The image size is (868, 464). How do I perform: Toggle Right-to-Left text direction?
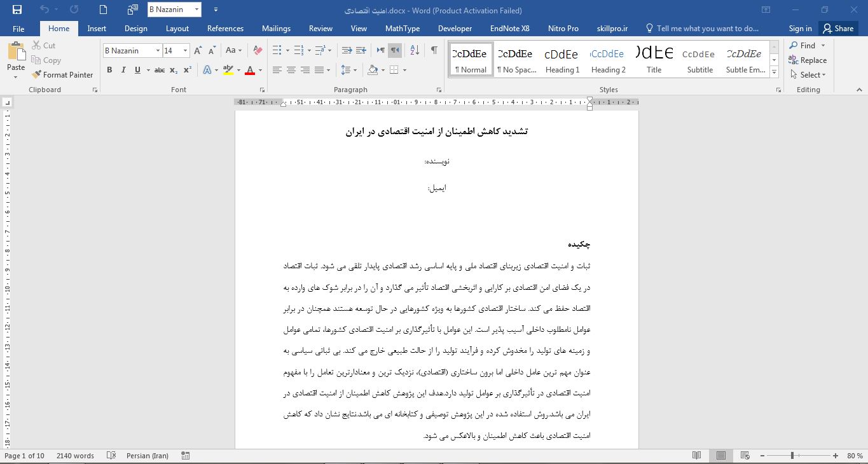click(x=395, y=51)
